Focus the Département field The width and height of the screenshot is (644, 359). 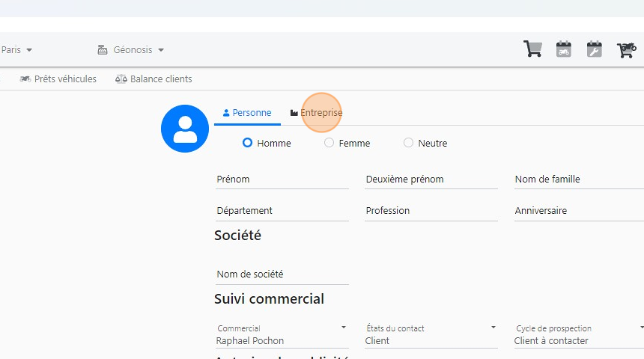tap(282, 211)
